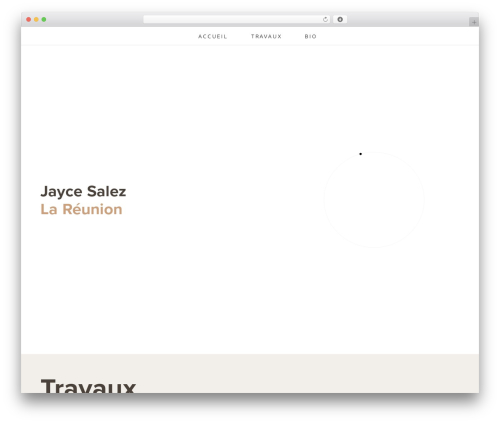This screenshot has width=500, height=423.
Task: Open the ACCUEIL navigation link
Action: point(212,36)
